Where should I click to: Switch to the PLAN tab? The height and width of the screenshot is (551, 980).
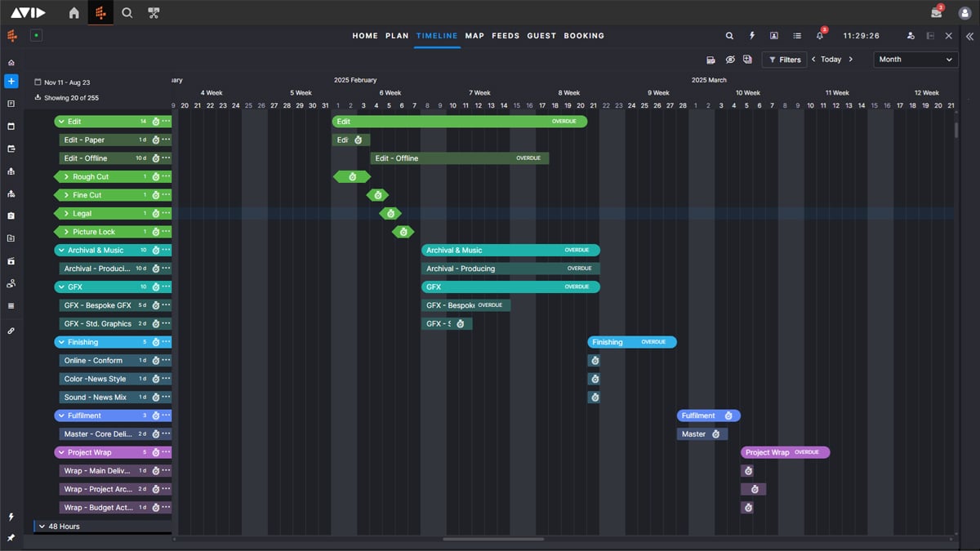[x=397, y=36]
